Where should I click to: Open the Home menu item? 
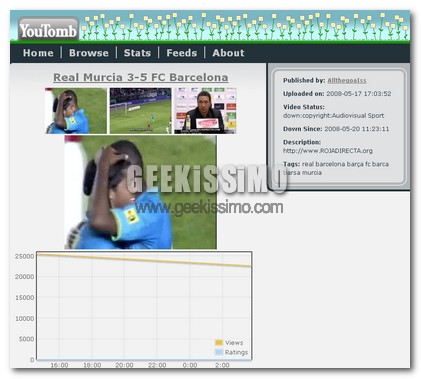[x=38, y=53]
